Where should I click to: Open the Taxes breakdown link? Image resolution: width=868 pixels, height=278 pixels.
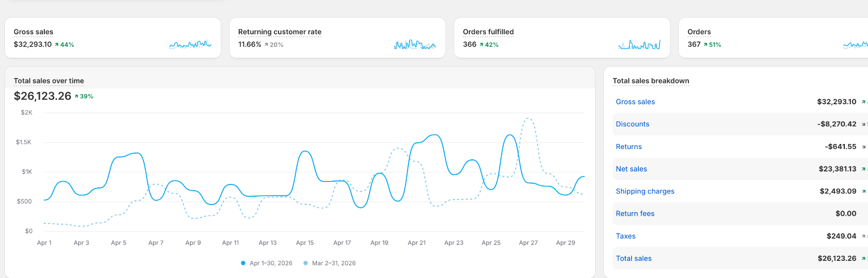[x=626, y=236]
